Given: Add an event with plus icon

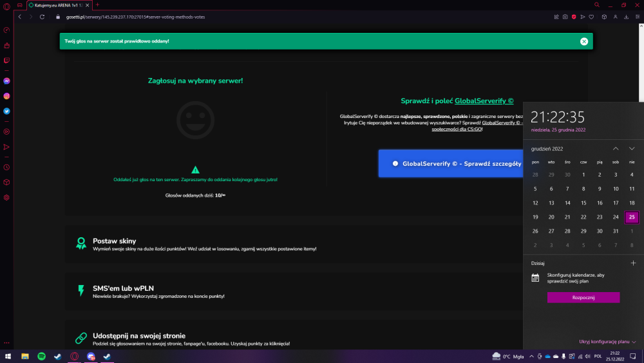Looking at the screenshot, I should (633, 263).
